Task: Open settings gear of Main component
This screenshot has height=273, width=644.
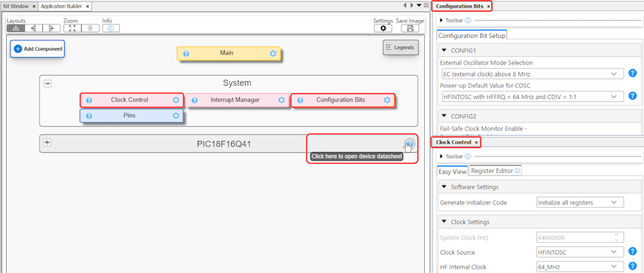Action: [x=273, y=54]
